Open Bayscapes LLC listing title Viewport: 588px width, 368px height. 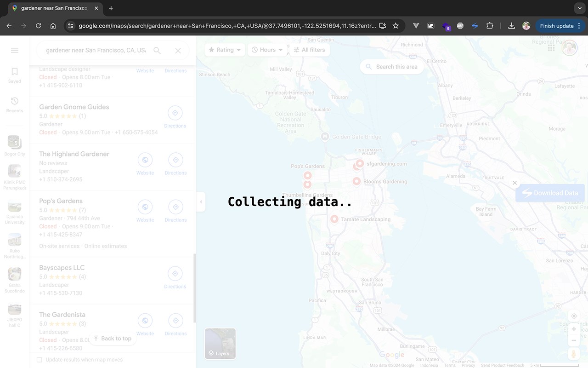[x=62, y=268]
